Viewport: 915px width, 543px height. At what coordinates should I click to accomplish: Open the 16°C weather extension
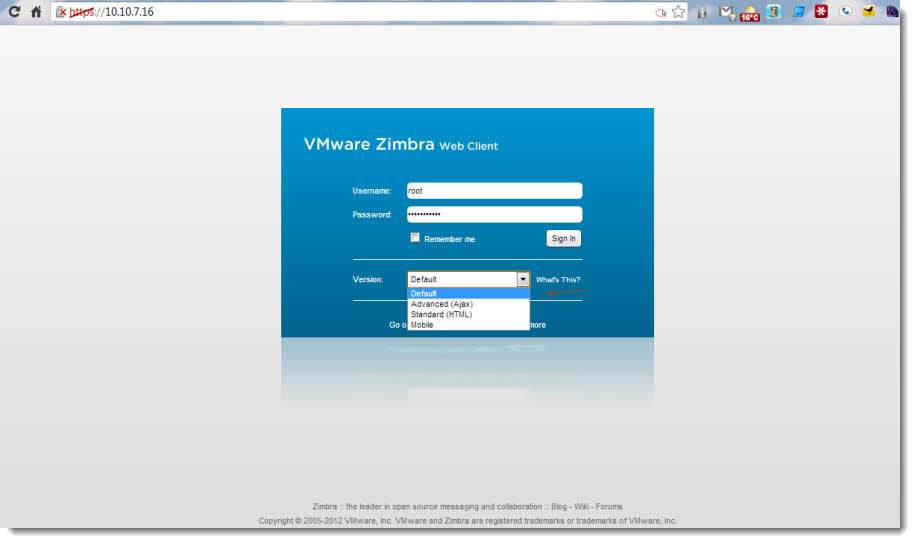(750, 13)
